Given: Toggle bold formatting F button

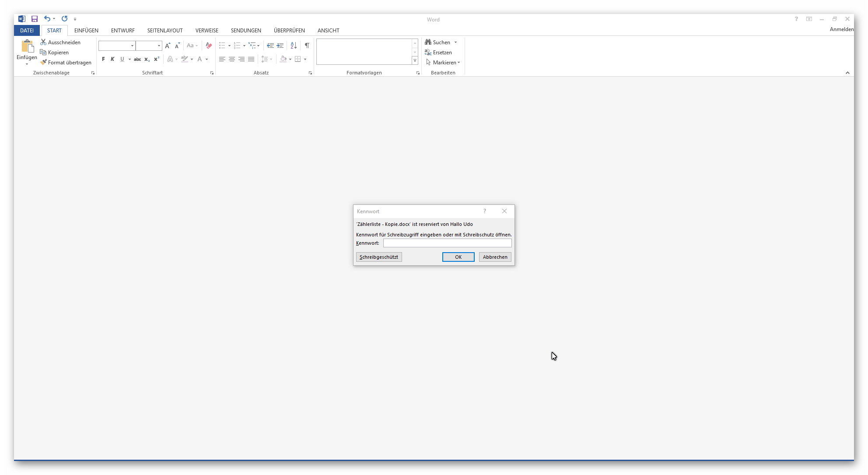Looking at the screenshot, I should tap(103, 59).
